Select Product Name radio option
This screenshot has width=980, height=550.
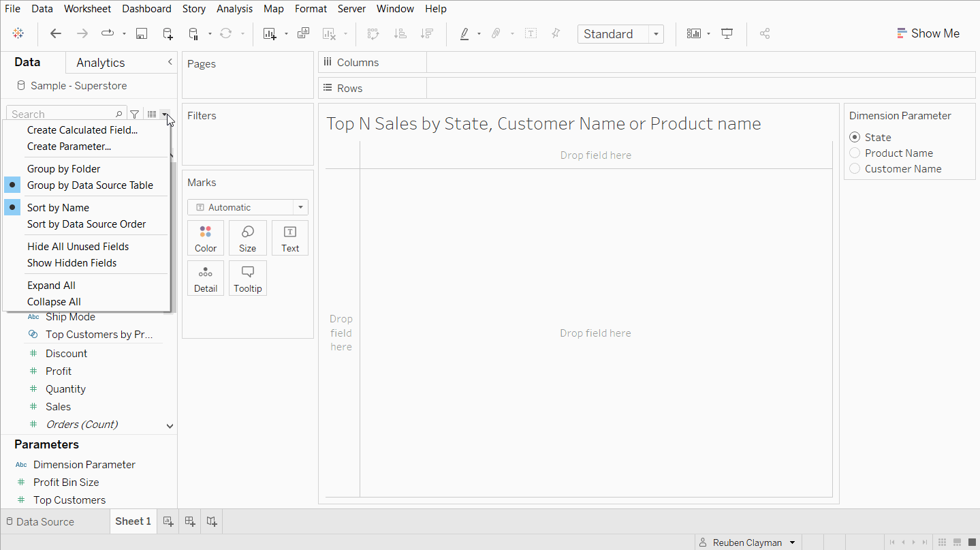pos(855,153)
